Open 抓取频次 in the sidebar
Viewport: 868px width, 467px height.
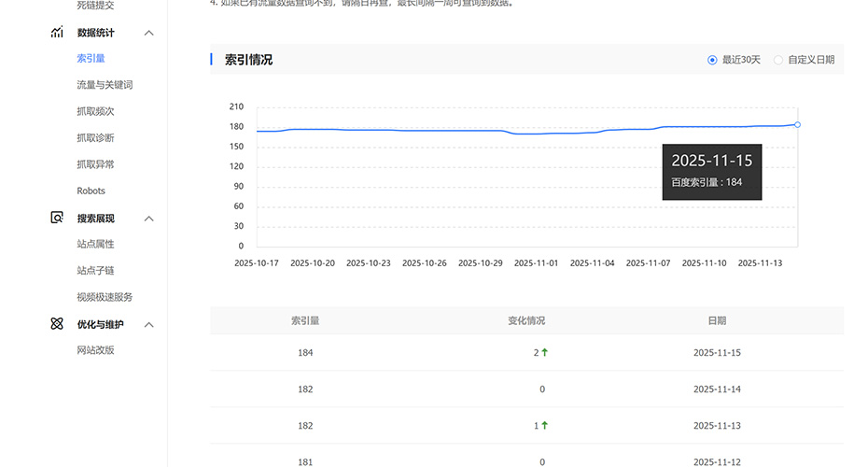coord(95,111)
